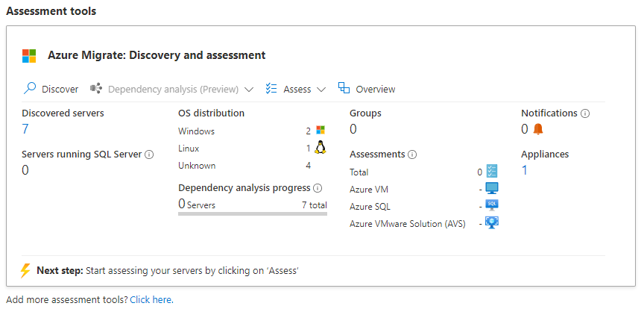Follow the 'Click here.' link
Screen dimensions: 644x309
coord(151,300)
